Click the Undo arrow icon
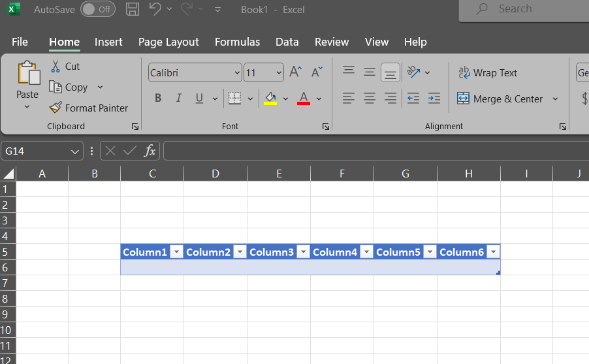589x364 pixels. coord(155,9)
